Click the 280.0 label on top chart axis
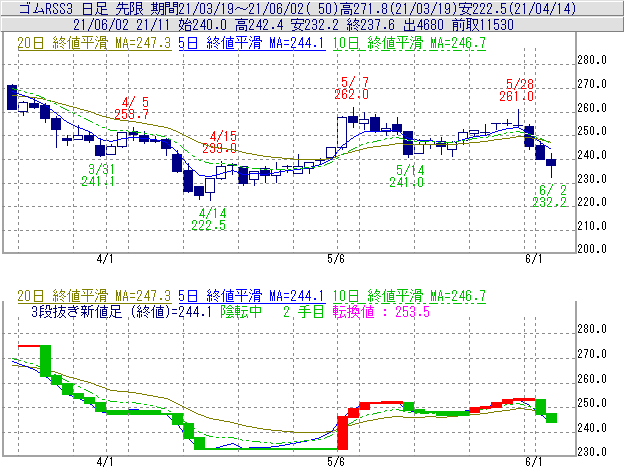The height and width of the screenshot is (473, 624). (x=592, y=60)
